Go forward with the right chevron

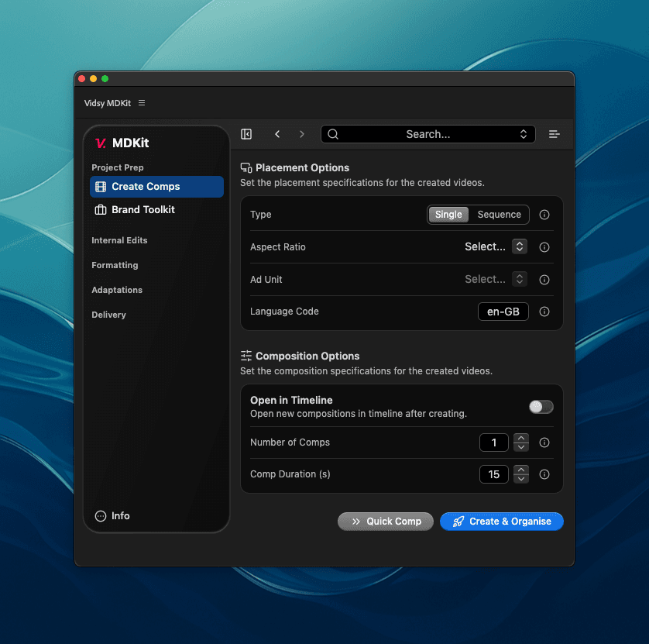point(302,134)
